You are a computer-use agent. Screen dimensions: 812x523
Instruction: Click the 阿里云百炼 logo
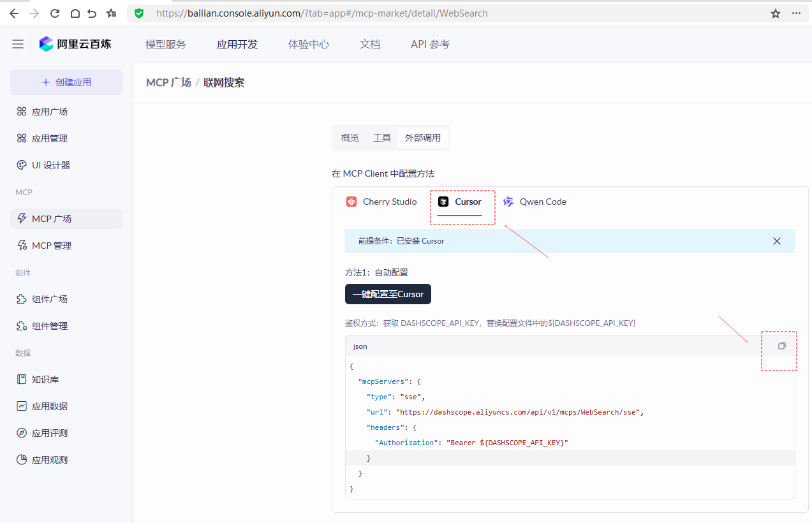click(x=75, y=44)
